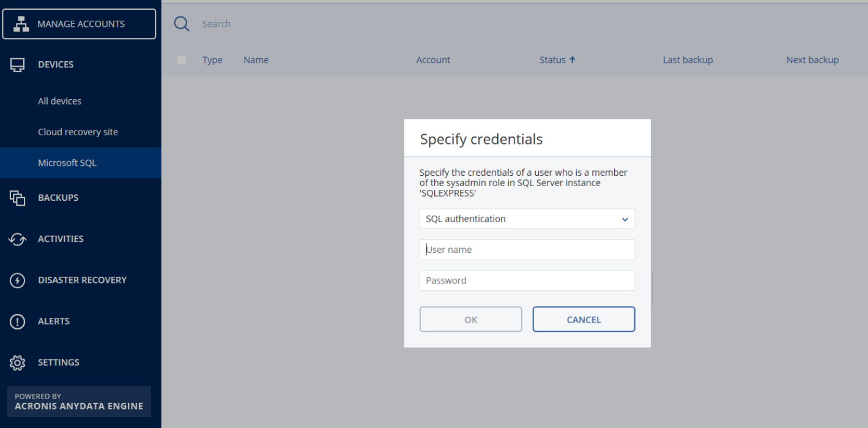Select Cloud recovery site menu item
868x428 pixels.
(78, 132)
